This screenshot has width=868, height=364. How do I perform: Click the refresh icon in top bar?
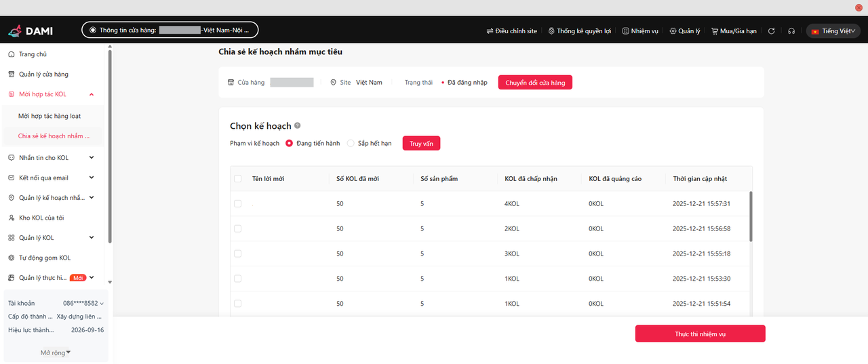tap(771, 31)
